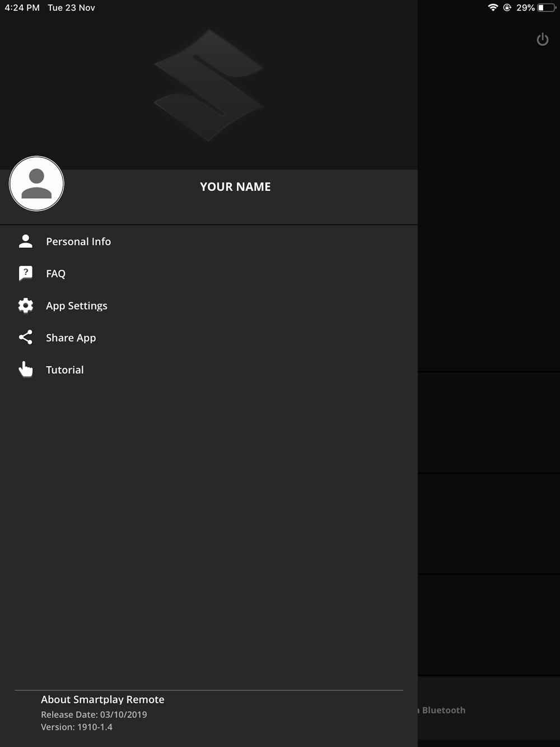Select Share App in the menu
The image size is (560, 747).
pyautogui.click(x=209, y=338)
